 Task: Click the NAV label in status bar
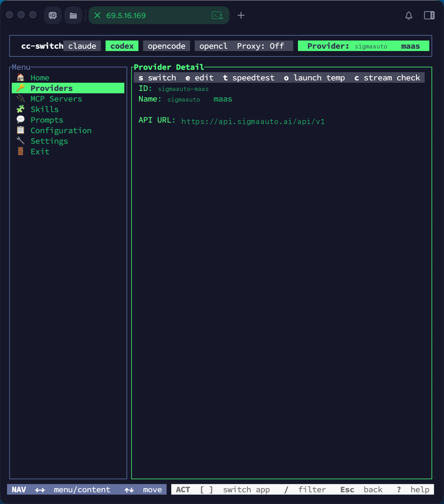coord(19,489)
